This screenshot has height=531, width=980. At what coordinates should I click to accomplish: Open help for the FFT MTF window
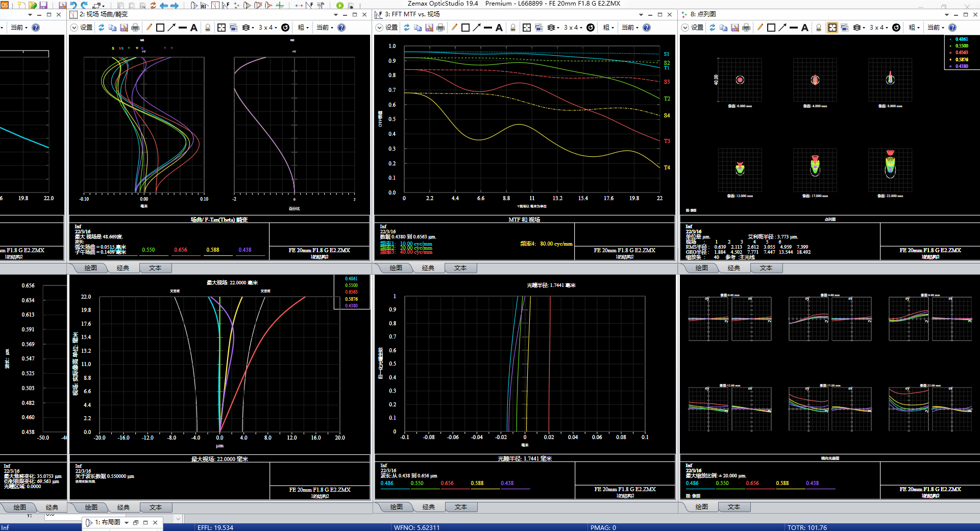coord(647,28)
